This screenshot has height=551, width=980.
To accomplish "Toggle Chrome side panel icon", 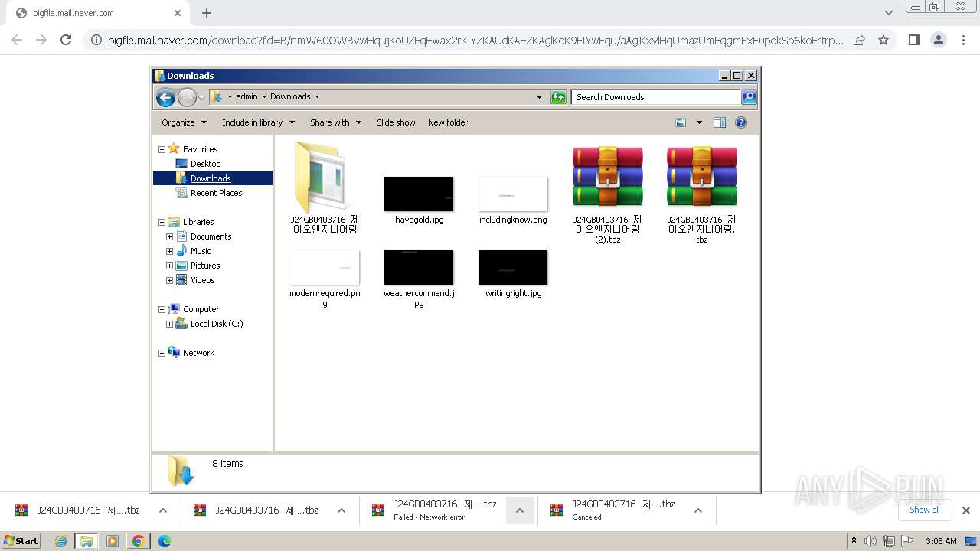I will point(913,40).
